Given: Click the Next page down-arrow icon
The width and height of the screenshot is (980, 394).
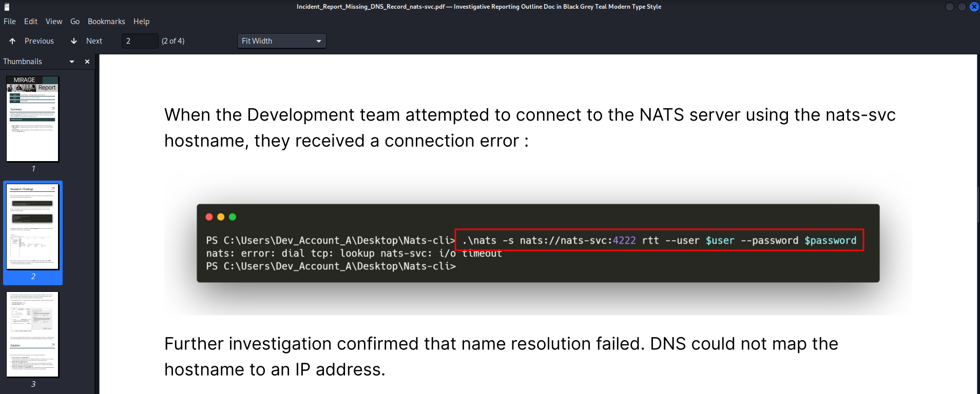Looking at the screenshot, I should pos(74,41).
